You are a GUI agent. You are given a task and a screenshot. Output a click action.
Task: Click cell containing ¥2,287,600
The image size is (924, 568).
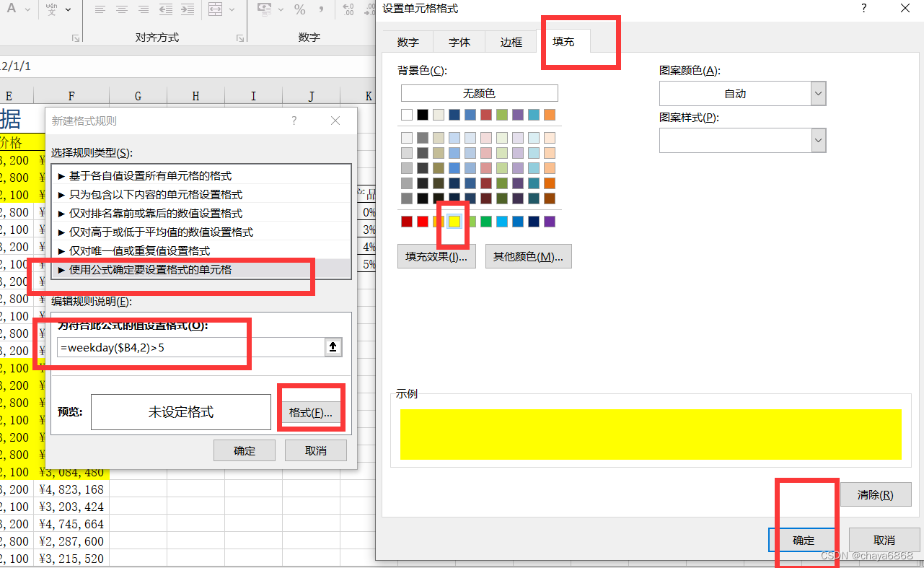pos(71,541)
